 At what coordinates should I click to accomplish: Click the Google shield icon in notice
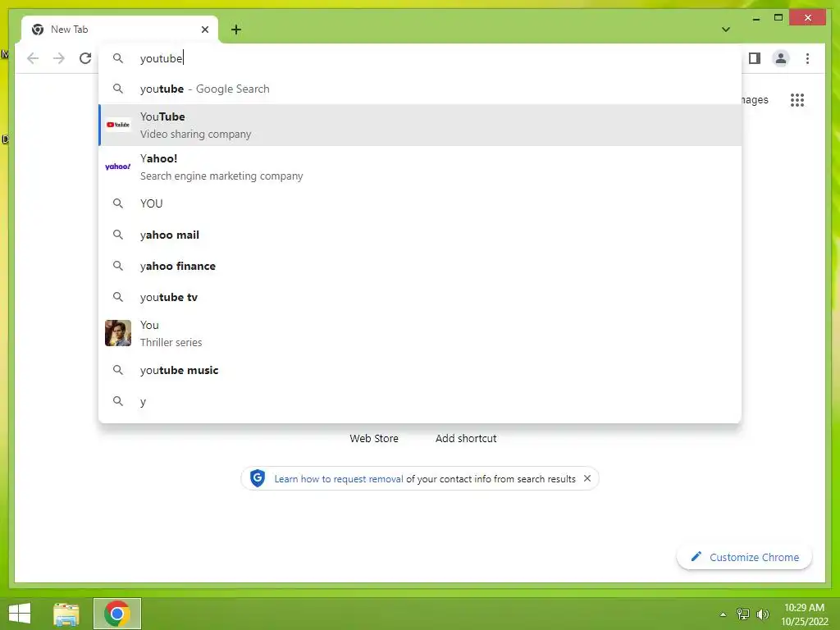tap(258, 478)
